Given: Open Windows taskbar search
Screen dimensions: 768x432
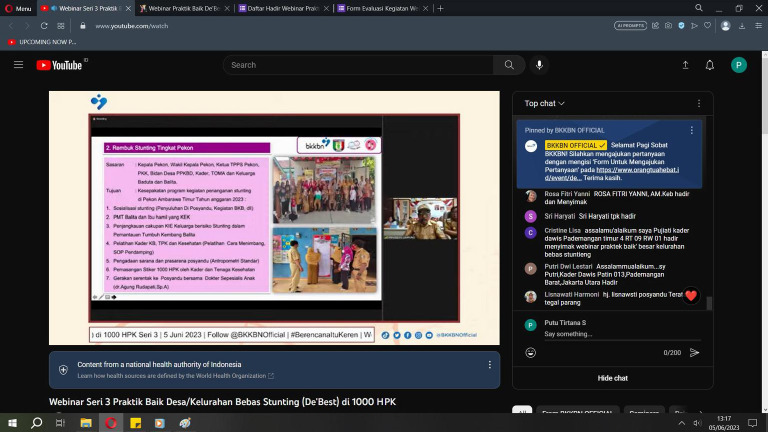Looking at the screenshot, I should [x=36, y=423].
